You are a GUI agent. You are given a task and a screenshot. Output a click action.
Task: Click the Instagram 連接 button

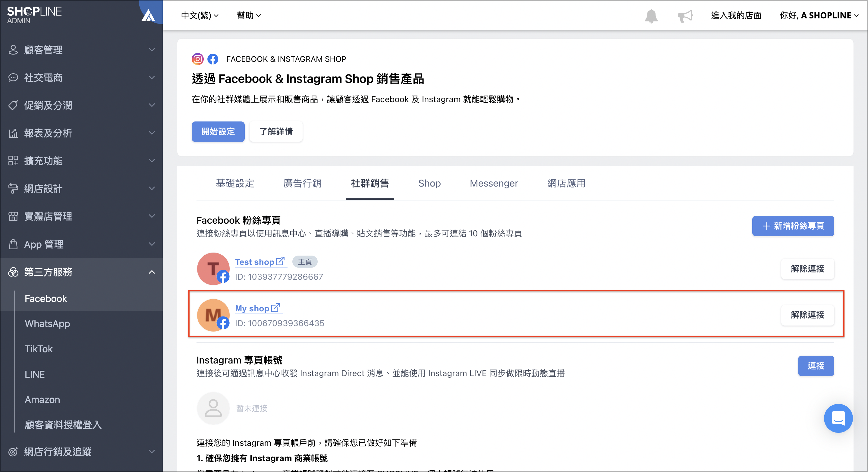tap(816, 366)
